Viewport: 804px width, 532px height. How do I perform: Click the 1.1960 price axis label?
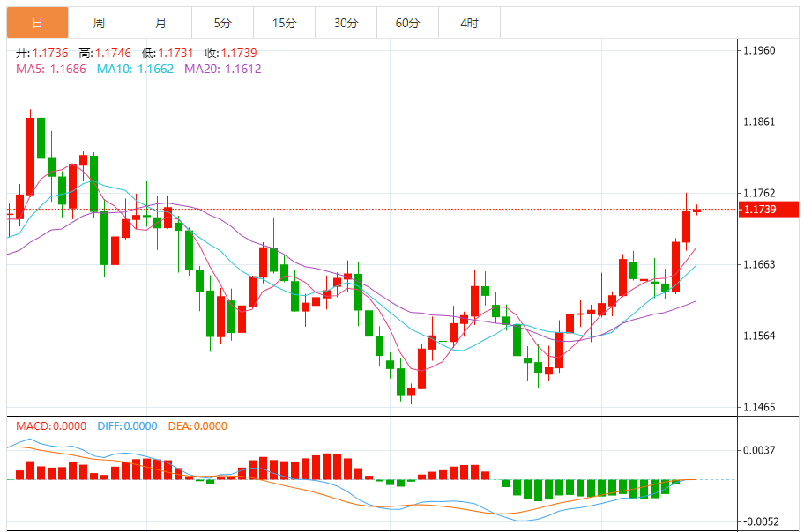click(759, 50)
